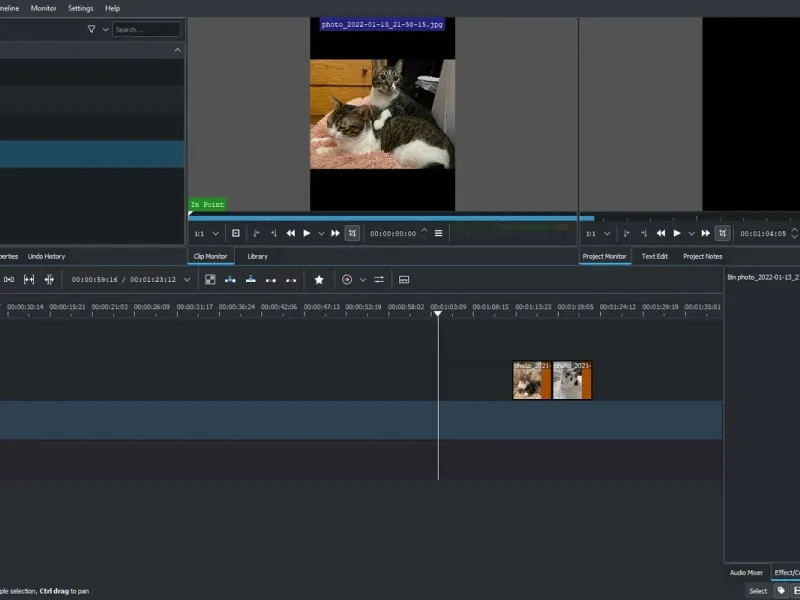The height and width of the screenshot is (600, 800).
Task: Toggle the timeline track compositing checker icon
Action: (x=210, y=280)
